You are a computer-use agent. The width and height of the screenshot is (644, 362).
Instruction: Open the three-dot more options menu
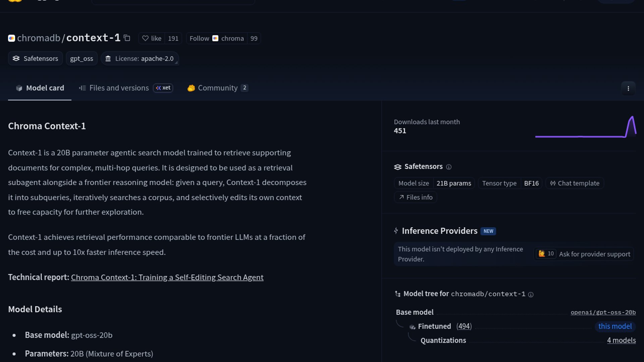pyautogui.click(x=628, y=88)
